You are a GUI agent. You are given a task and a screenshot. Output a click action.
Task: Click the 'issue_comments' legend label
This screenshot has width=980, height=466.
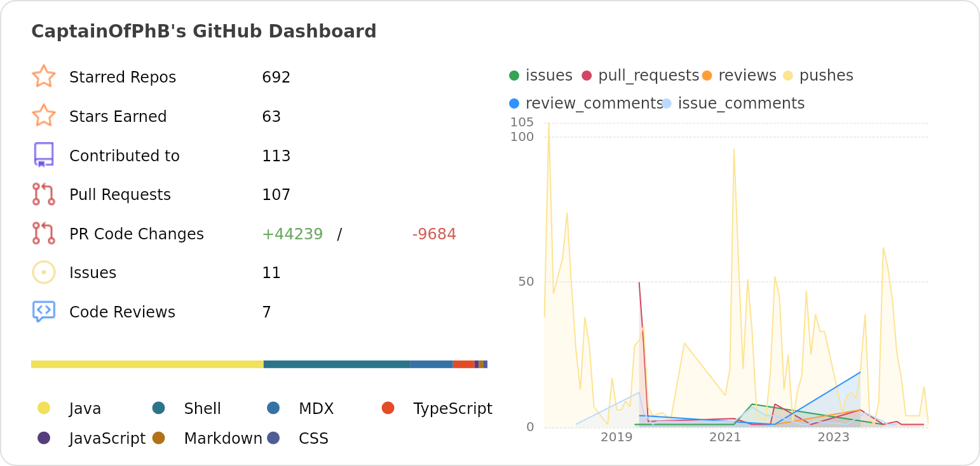click(x=742, y=104)
